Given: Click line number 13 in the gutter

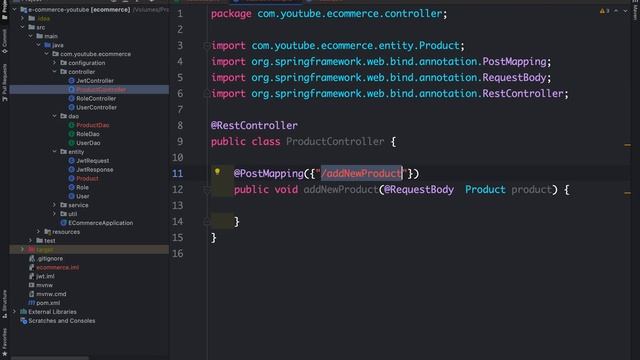Looking at the screenshot, I should point(178,206).
